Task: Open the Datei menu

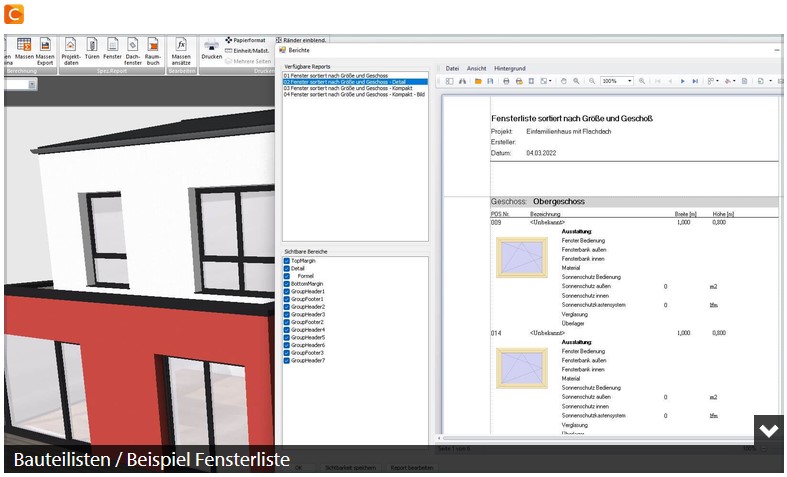Action: [452, 68]
